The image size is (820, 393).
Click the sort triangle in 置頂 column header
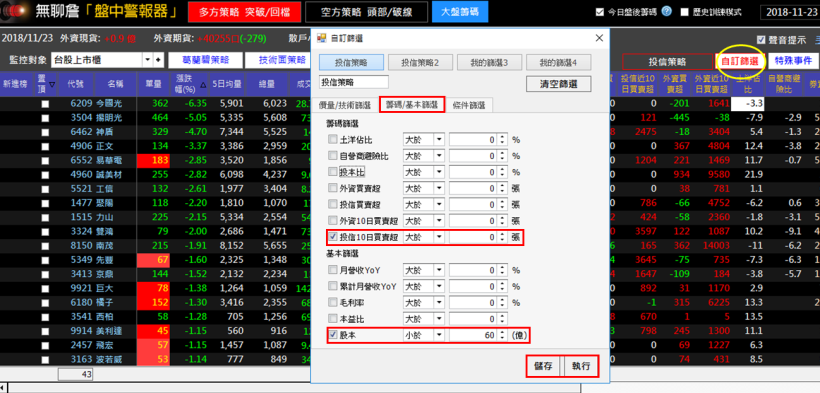[52, 84]
